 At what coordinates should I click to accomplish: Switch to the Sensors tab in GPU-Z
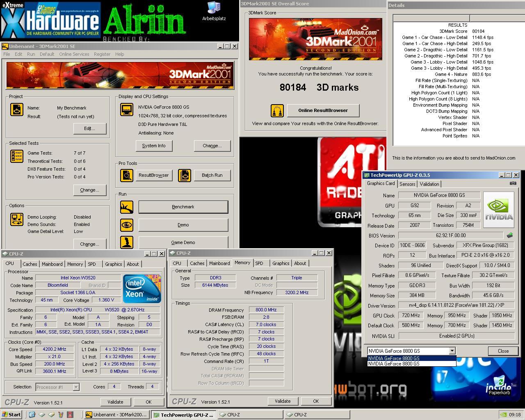point(407,184)
